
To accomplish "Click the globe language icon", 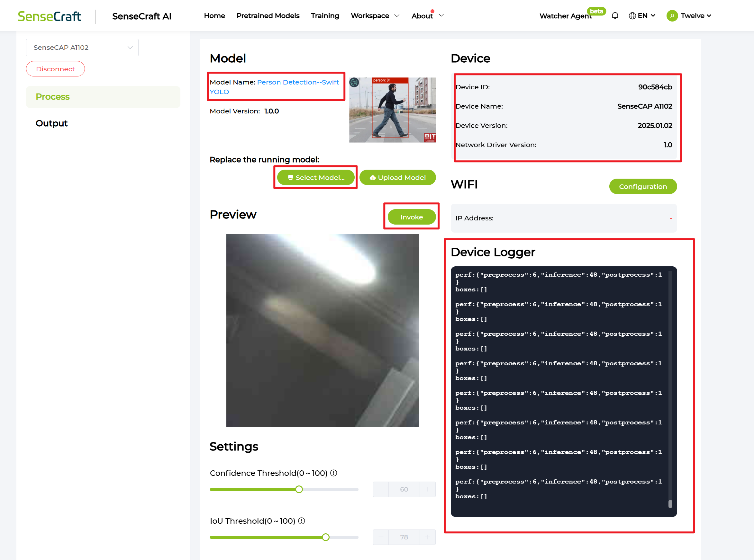I will [632, 16].
